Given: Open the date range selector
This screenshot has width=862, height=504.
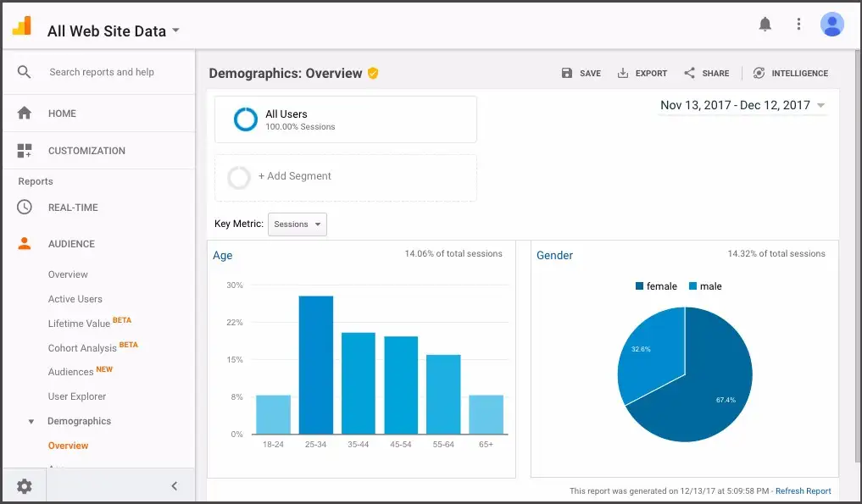Looking at the screenshot, I should 742,104.
